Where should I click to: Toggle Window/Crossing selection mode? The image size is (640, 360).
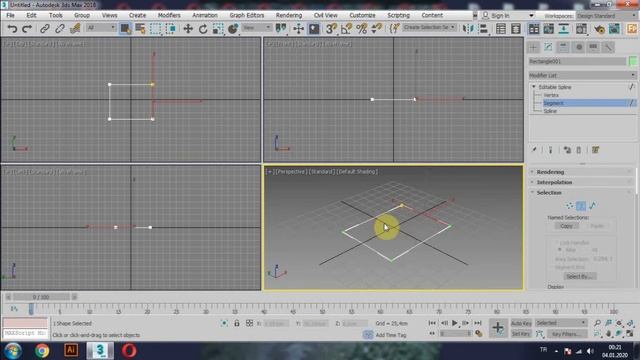pyautogui.click(x=171, y=29)
